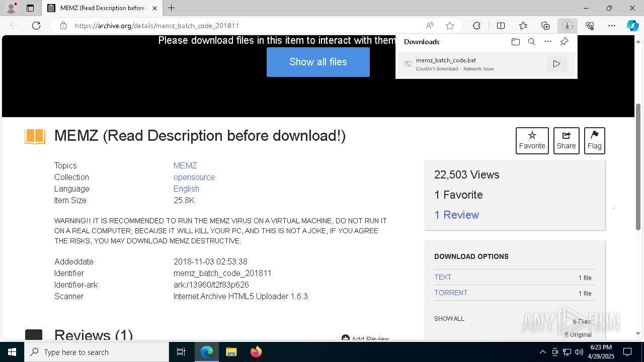Click the 22,503 Views text
The width and height of the screenshot is (644, 362).
[x=467, y=174]
